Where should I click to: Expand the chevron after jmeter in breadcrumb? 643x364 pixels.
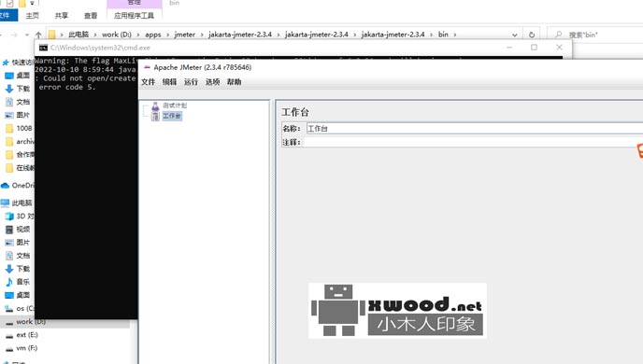click(x=202, y=35)
